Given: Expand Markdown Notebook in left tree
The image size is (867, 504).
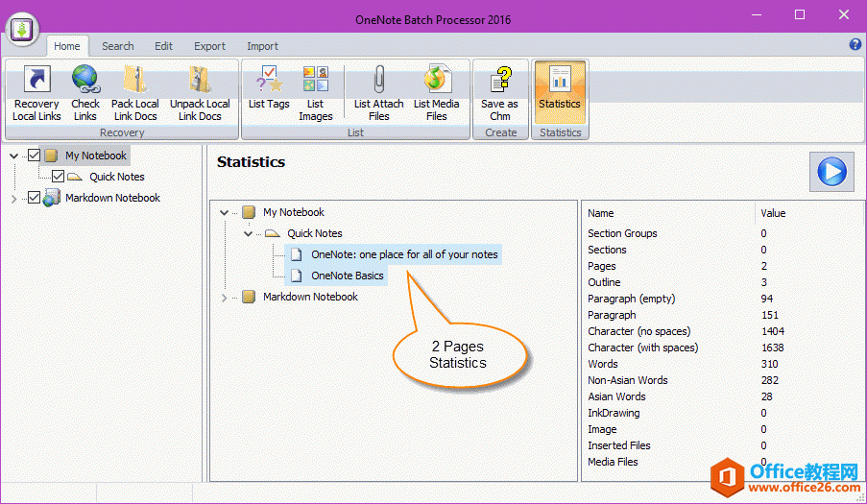Looking at the screenshot, I should pos(13,199).
